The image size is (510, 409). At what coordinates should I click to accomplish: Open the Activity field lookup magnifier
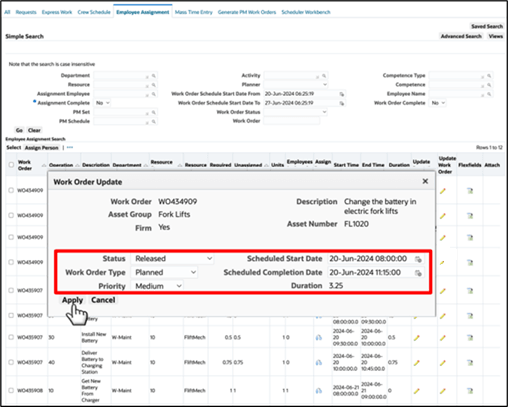click(324, 76)
